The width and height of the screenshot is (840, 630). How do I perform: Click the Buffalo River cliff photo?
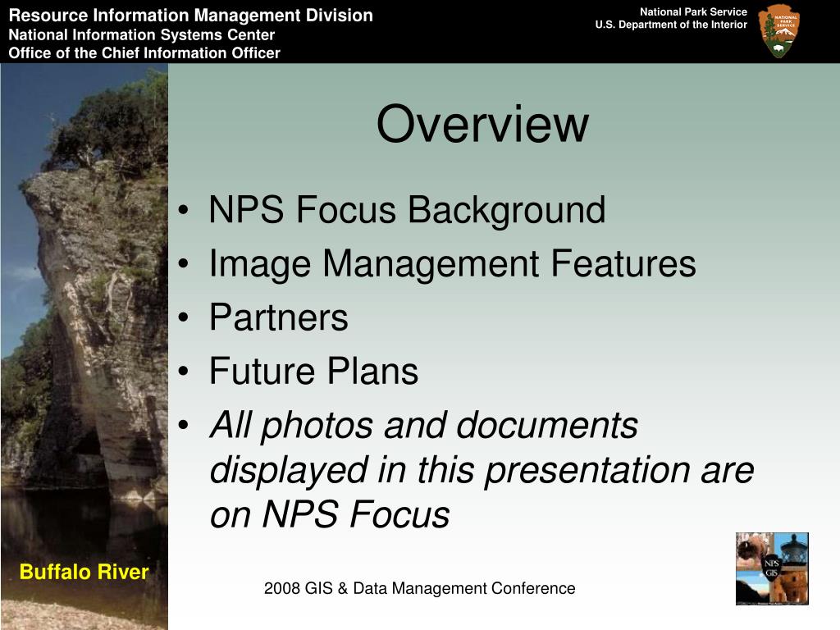[x=84, y=347]
